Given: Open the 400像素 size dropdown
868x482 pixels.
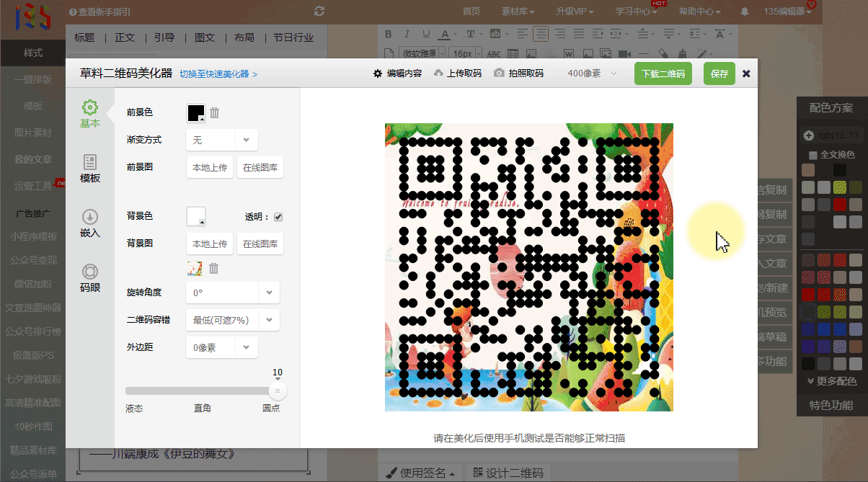Looking at the screenshot, I should click(593, 73).
